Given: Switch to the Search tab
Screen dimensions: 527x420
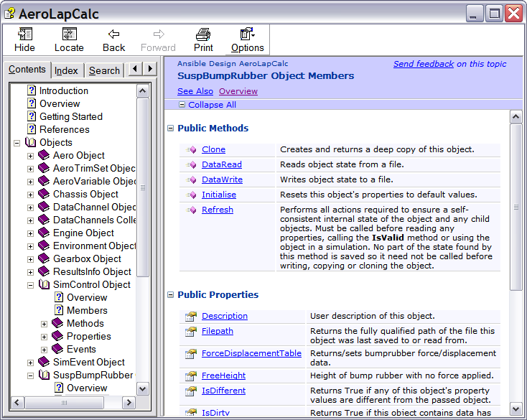Looking at the screenshot, I should point(104,70).
